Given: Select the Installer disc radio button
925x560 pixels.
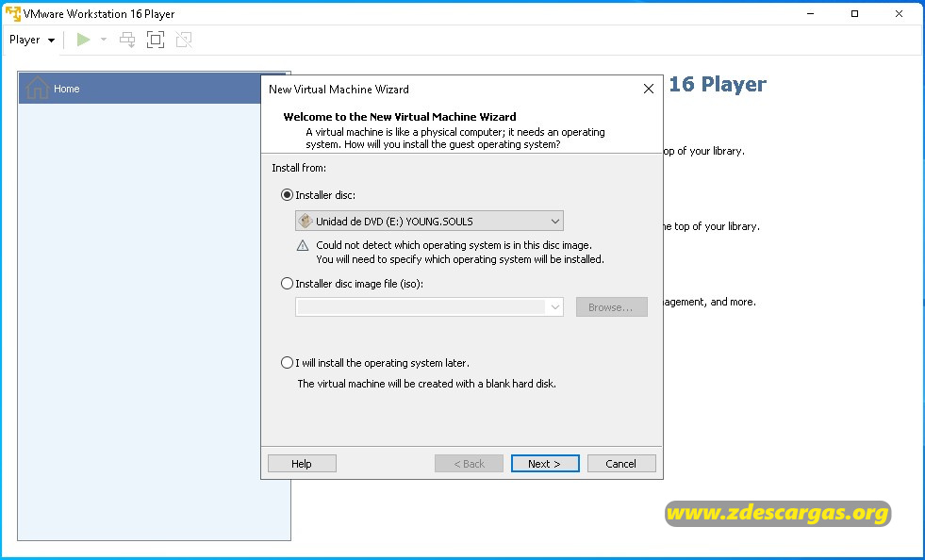Looking at the screenshot, I should pos(287,195).
